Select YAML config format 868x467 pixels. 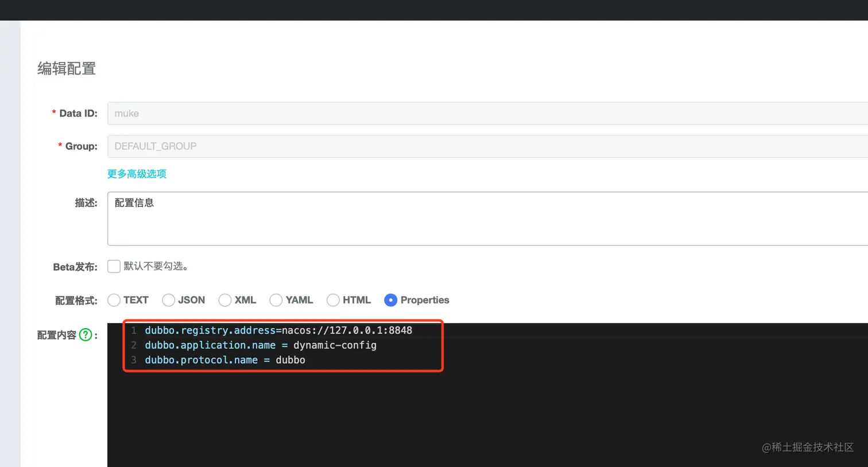click(x=276, y=300)
